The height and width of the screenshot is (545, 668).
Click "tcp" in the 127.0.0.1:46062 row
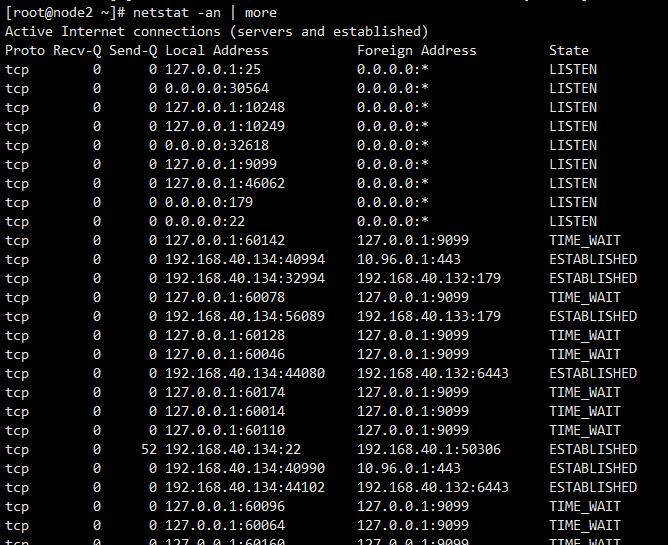pos(17,184)
